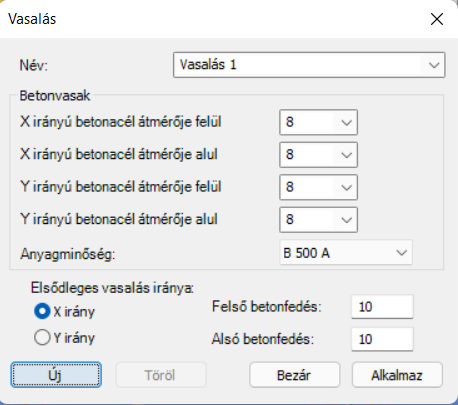Select the Y irány radio button
The image size is (458, 405).
(42, 337)
